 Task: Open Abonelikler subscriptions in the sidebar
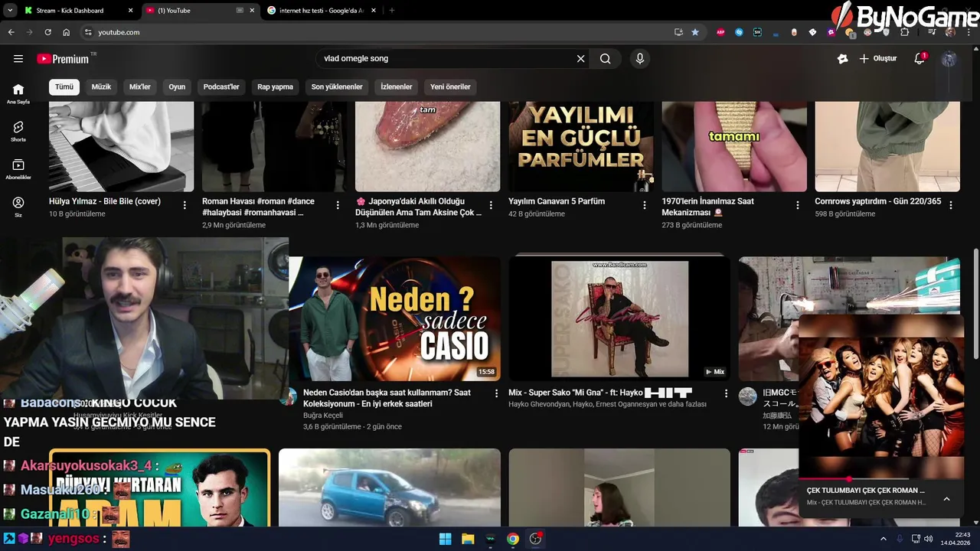click(18, 169)
